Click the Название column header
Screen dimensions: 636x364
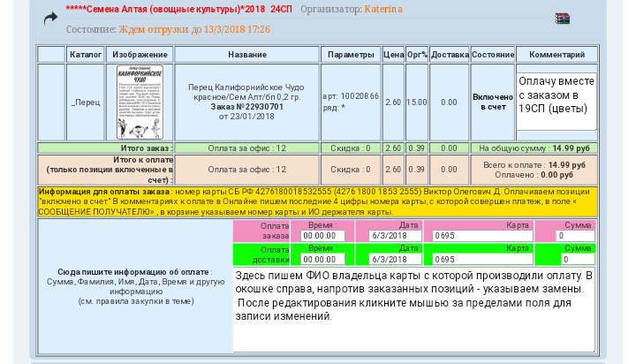click(246, 55)
